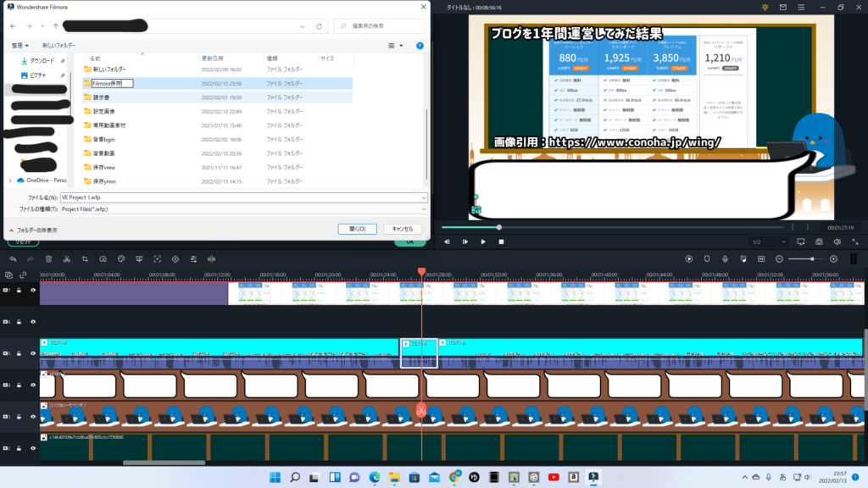Sort by the 種類 column header
Viewport: 868px width, 488px height.
click(272, 58)
